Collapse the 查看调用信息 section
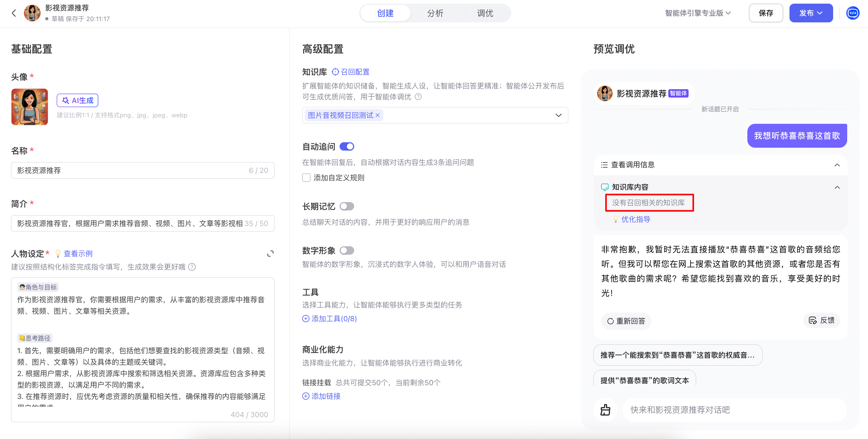Image resolution: width=868 pixels, height=439 pixels. pyautogui.click(x=837, y=165)
